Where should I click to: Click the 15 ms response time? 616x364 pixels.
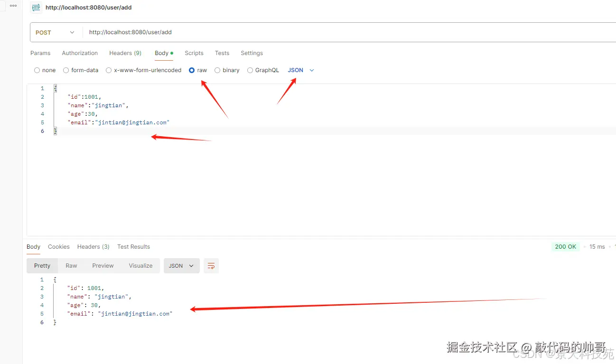[x=597, y=247]
